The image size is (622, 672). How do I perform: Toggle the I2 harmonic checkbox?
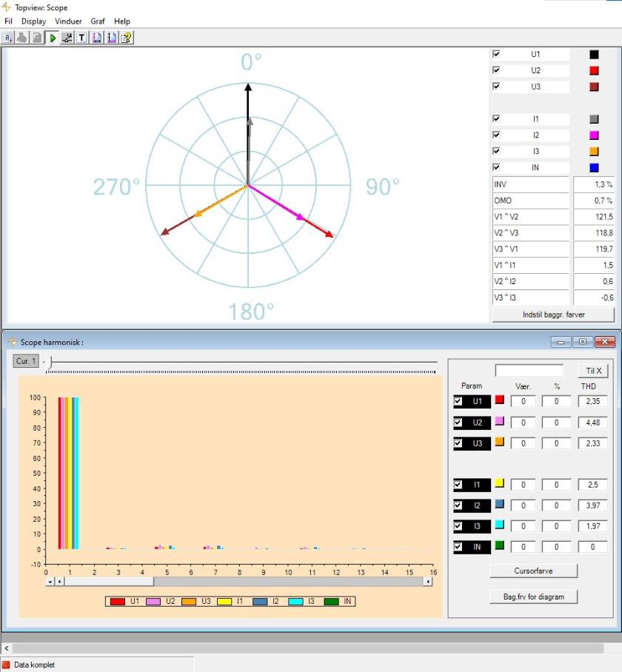tap(458, 505)
